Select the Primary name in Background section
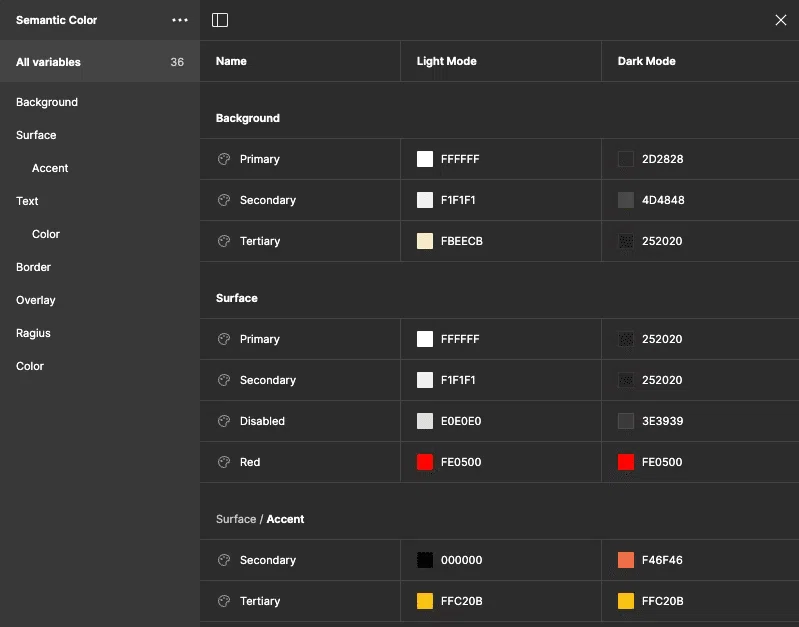 [x=259, y=159]
